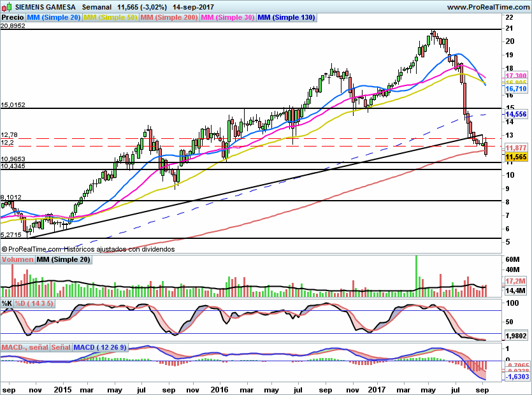Click the yellow 11,565 current price tag
This screenshot has width=532, height=395.
pyautogui.click(x=516, y=157)
